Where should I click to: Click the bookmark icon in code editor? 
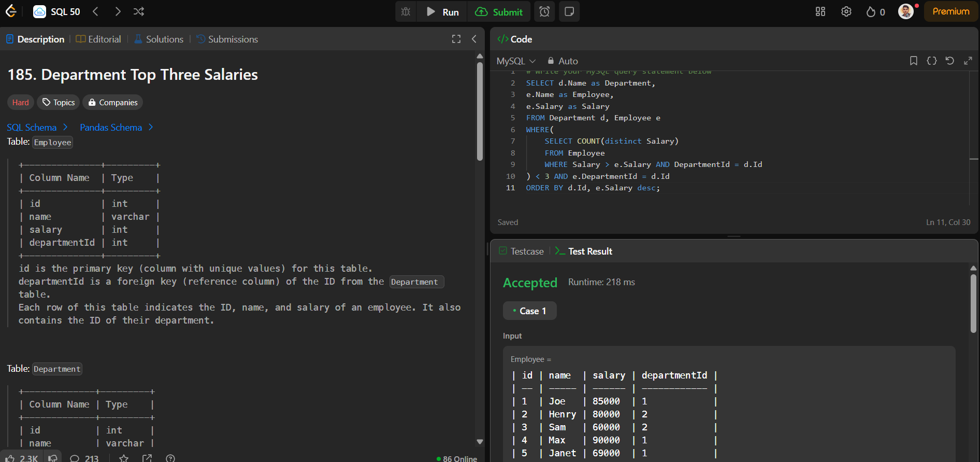(914, 61)
